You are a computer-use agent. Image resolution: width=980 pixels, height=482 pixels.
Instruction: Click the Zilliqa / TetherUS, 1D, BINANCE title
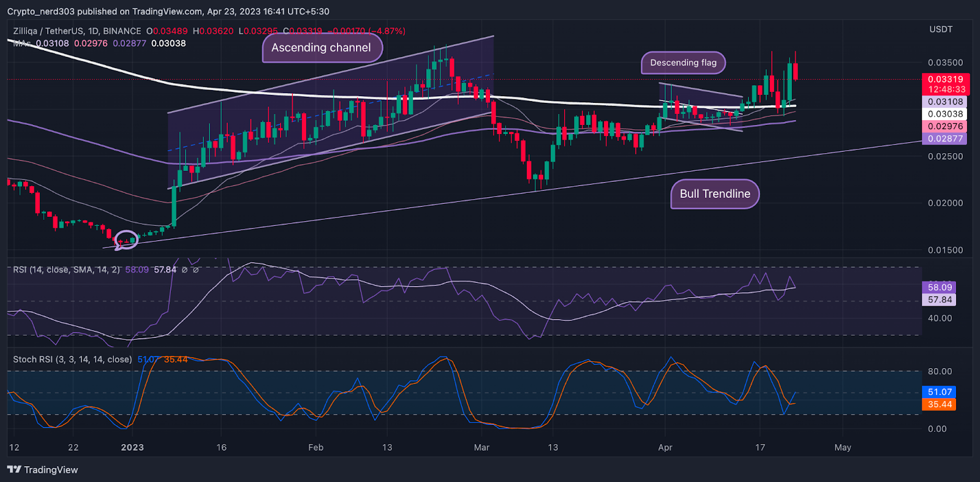click(77, 31)
